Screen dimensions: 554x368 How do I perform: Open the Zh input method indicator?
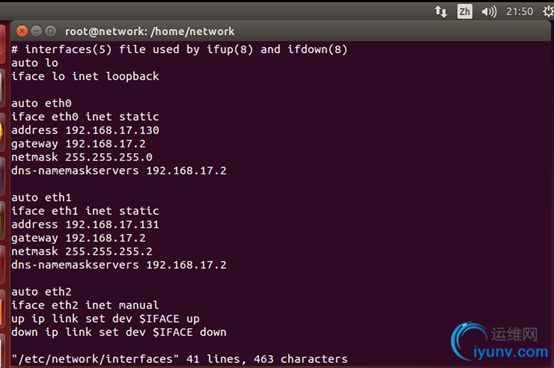click(x=465, y=12)
